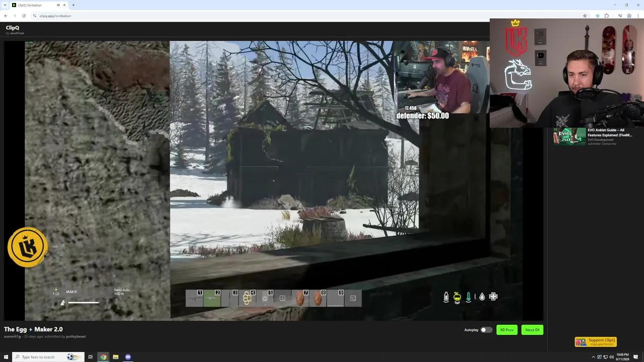Bookmark this page with the star icon

[585, 16]
